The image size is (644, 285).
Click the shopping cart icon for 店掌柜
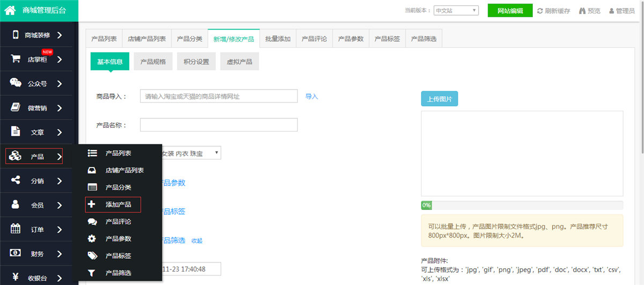pos(16,59)
